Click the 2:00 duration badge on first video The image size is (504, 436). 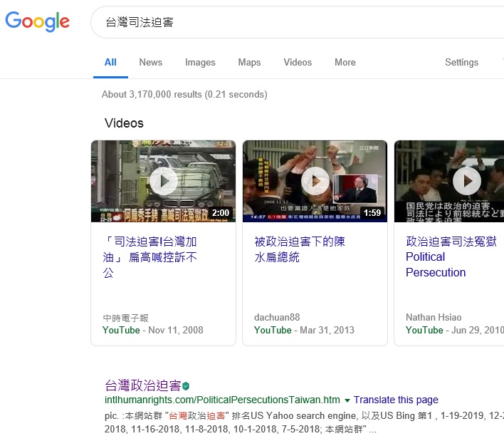pyautogui.click(x=221, y=213)
